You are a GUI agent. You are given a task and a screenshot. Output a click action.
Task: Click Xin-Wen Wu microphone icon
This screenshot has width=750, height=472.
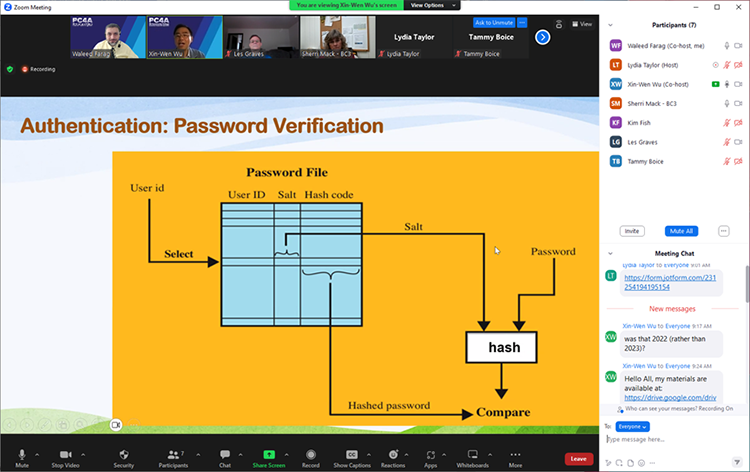tap(727, 84)
